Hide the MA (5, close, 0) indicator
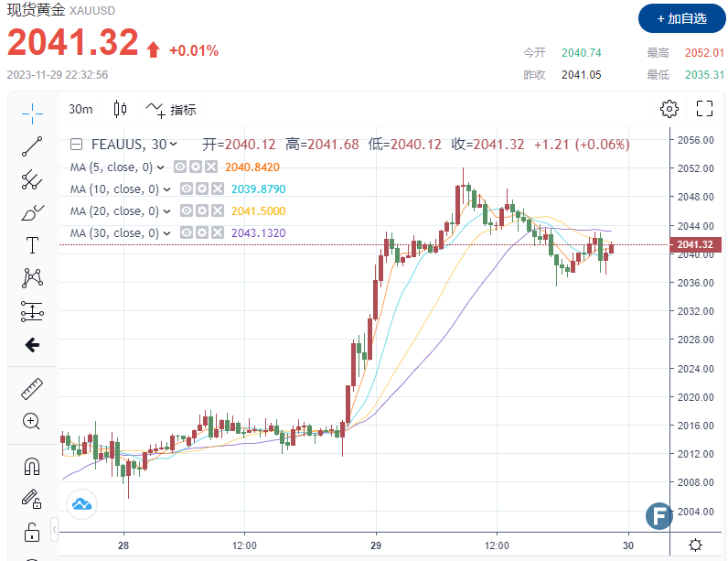This screenshot has width=728, height=561. (x=180, y=167)
